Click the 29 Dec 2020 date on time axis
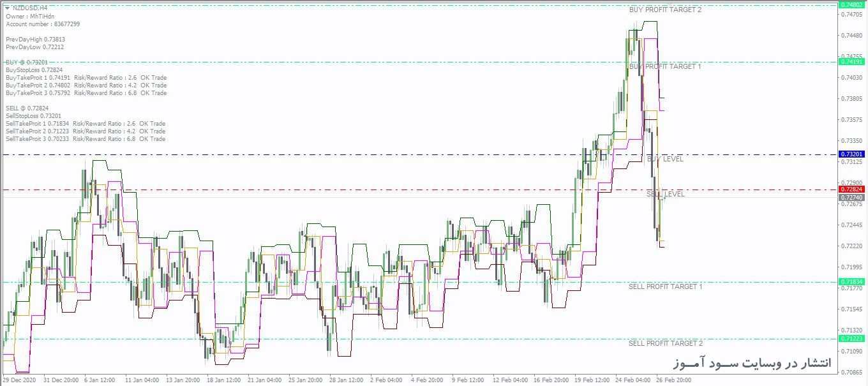 coord(20,380)
